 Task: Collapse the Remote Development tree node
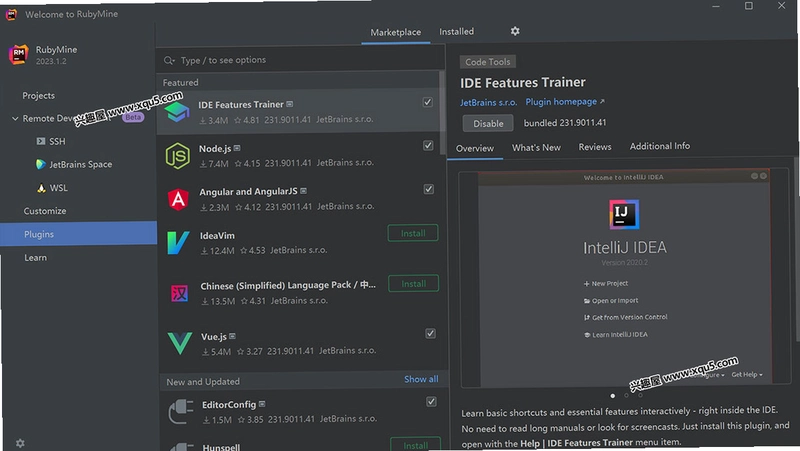click(x=15, y=118)
